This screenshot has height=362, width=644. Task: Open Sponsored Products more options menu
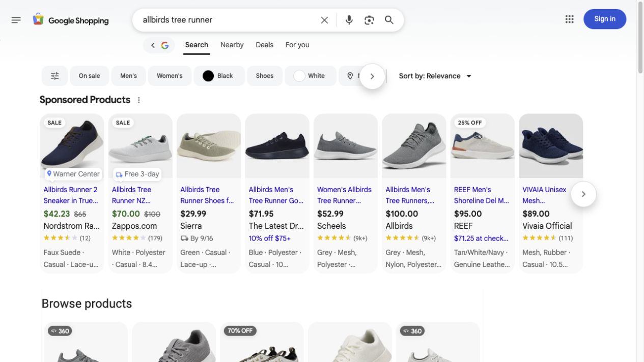click(139, 100)
